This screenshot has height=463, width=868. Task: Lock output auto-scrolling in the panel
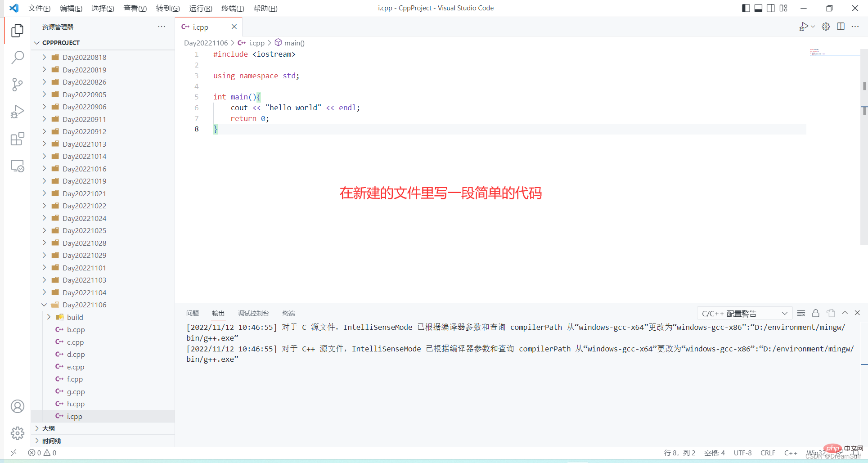(x=815, y=313)
